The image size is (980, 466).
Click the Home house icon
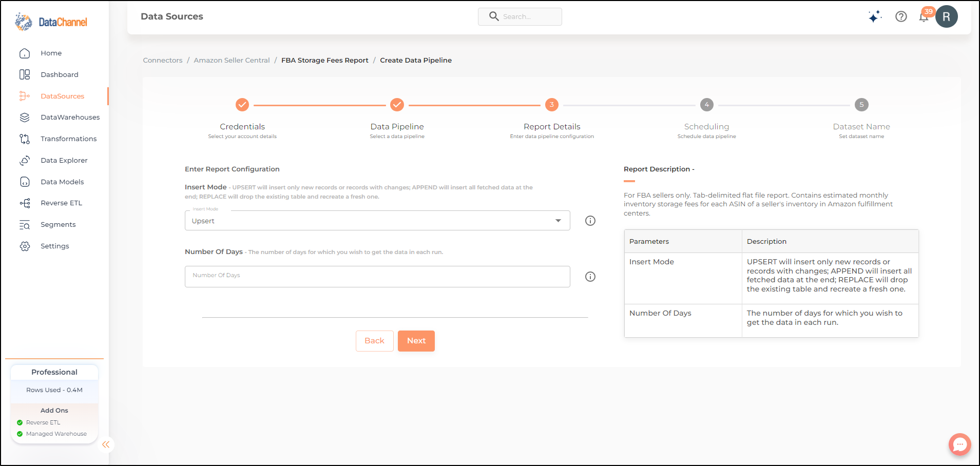coord(25,53)
